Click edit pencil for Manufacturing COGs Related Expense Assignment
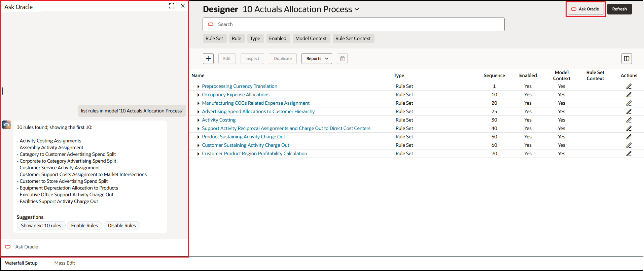Screen dimensions: 644x271 (x=629, y=103)
